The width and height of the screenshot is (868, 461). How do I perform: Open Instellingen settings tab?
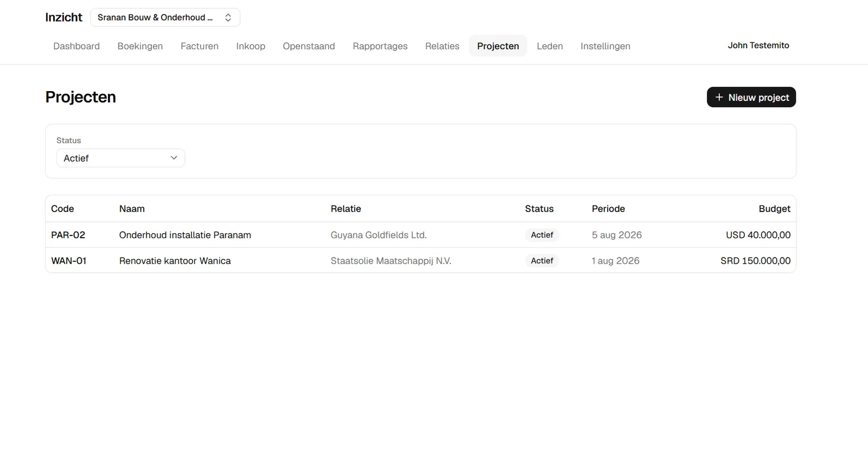[x=605, y=46]
